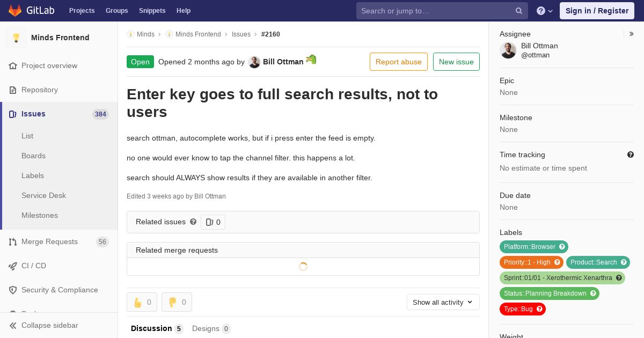
Task: Click the Project overview home icon
Action: click(13, 66)
